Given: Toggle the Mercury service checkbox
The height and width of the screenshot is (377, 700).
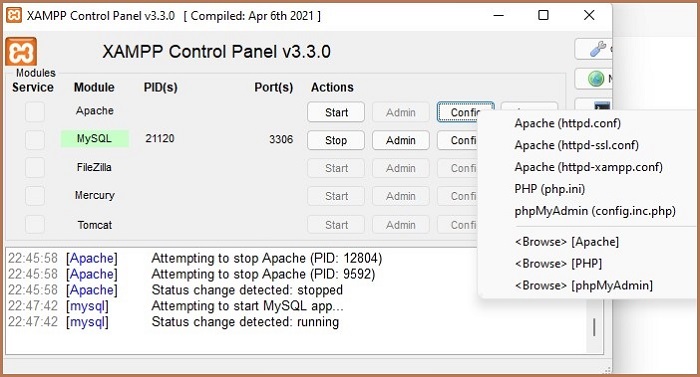Looking at the screenshot, I should tap(35, 196).
